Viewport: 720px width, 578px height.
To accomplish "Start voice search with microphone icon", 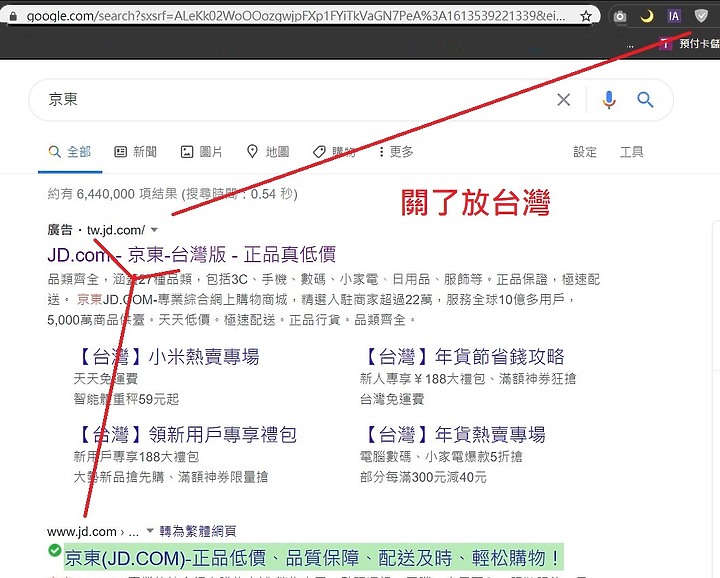I will point(609,100).
